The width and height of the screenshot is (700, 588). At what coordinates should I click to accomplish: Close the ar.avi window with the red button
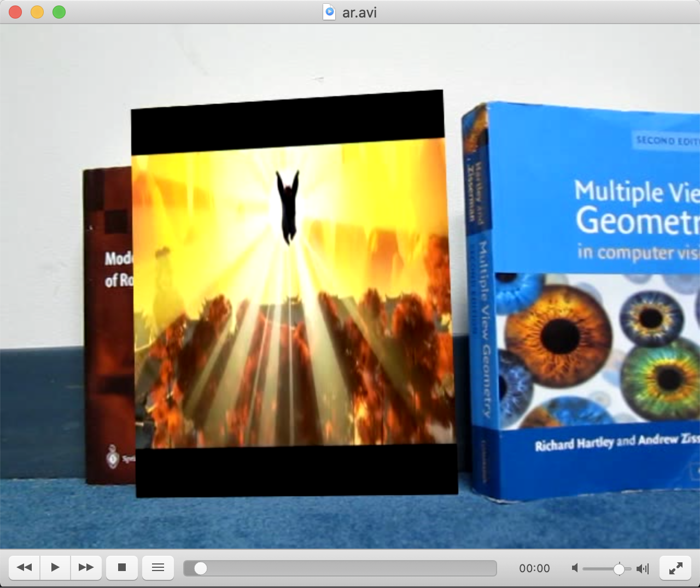[15, 12]
